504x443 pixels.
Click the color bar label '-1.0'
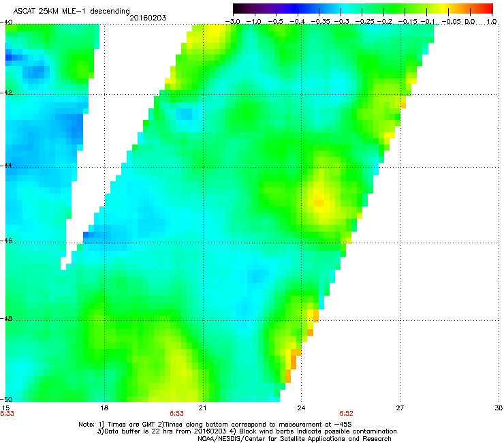255,22
